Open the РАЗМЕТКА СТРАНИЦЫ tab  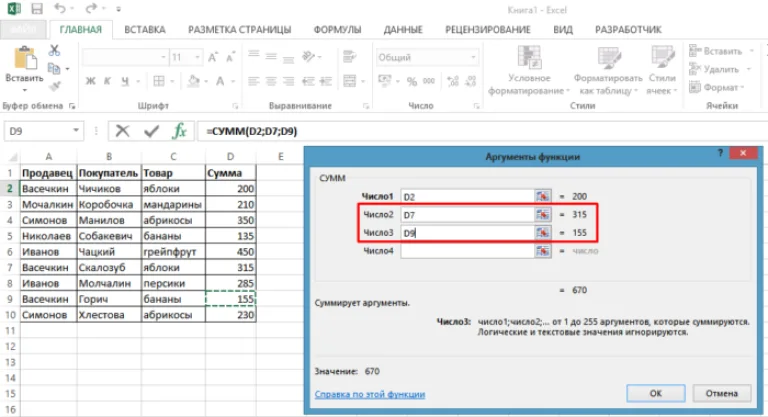click(x=240, y=29)
